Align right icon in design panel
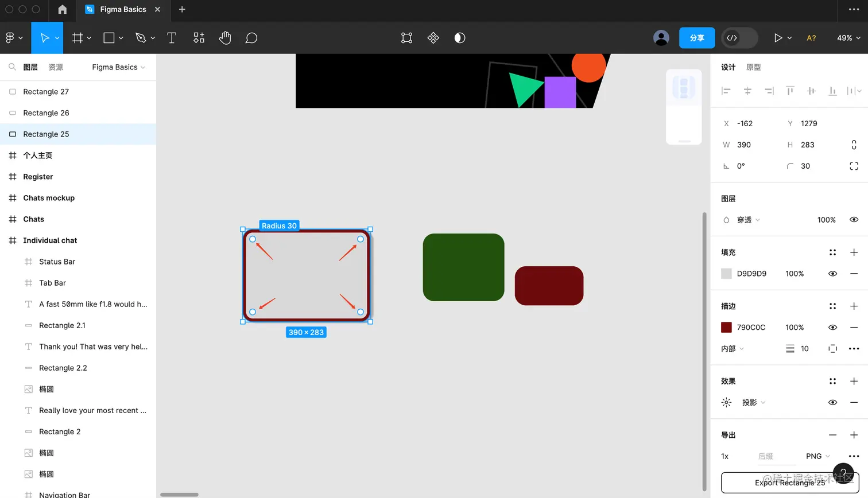 (x=769, y=91)
